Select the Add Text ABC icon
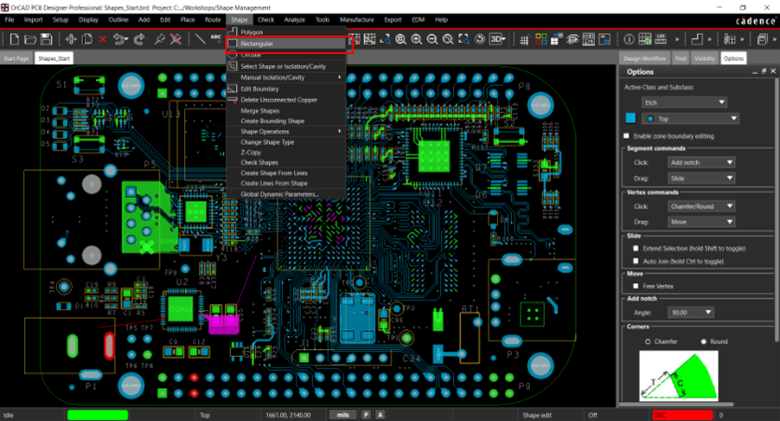This screenshot has height=421, width=780. (x=216, y=38)
